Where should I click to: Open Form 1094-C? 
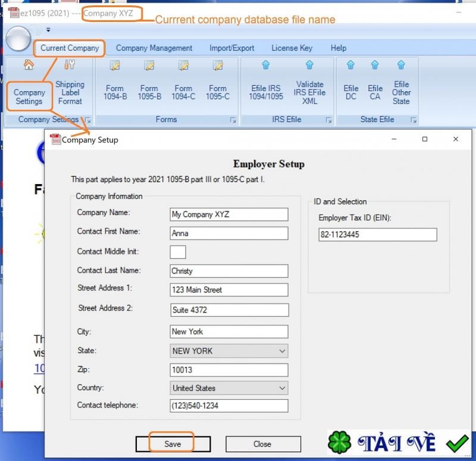(184, 85)
